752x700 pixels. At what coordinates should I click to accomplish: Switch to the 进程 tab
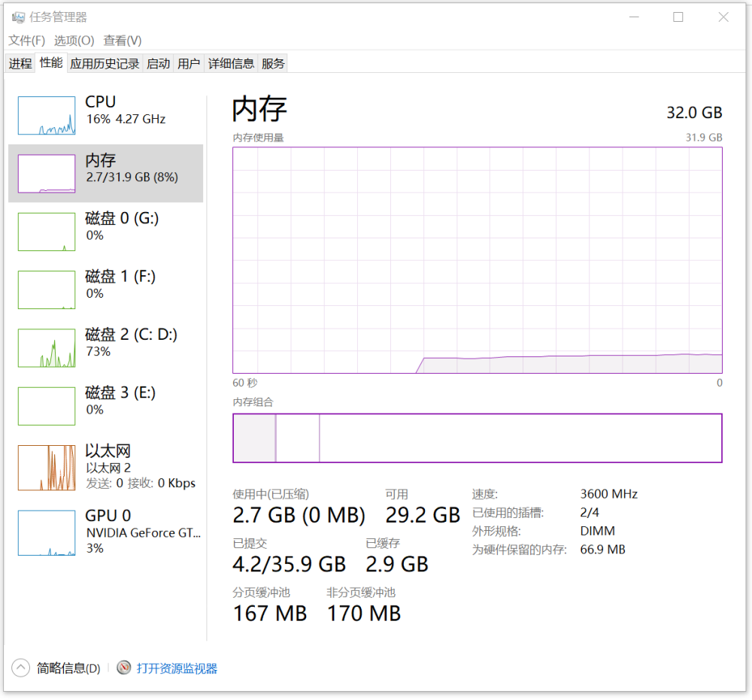20,64
